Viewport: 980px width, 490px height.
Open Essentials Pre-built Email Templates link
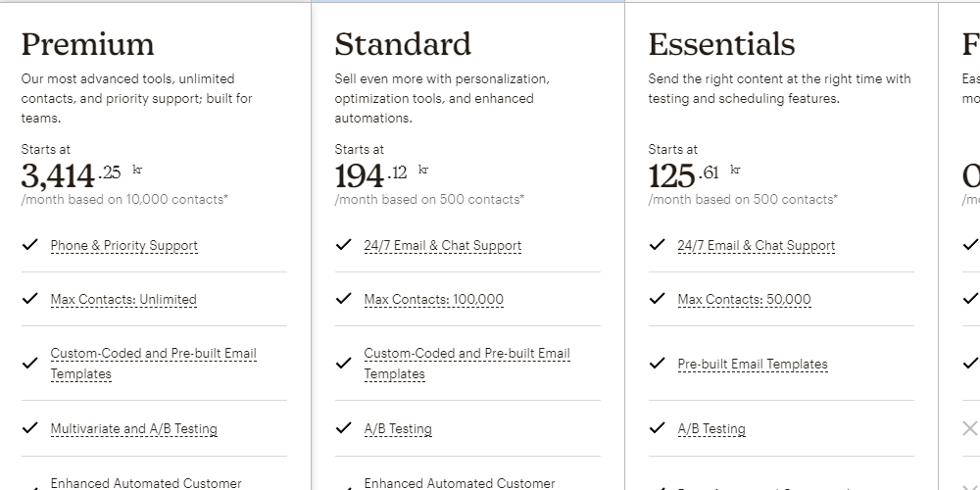(x=753, y=365)
